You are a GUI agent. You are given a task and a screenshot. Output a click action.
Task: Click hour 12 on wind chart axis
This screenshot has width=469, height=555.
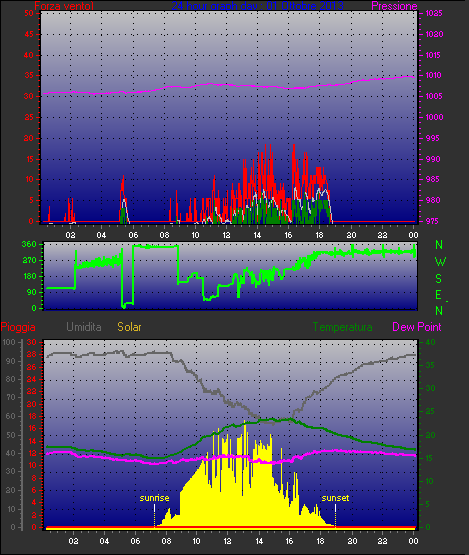click(x=226, y=235)
